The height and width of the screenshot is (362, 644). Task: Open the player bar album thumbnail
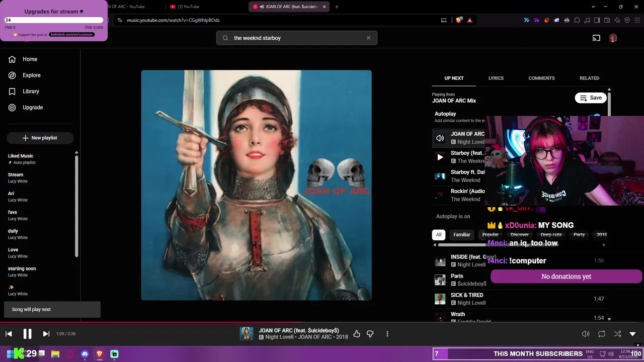tap(247, 334)
